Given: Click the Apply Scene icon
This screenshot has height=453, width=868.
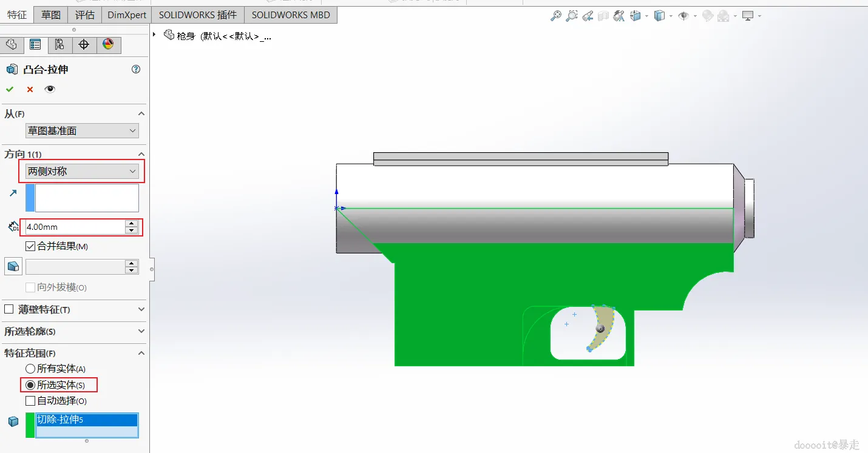Looking at the screenshot, I should click(x=723, y=16).
